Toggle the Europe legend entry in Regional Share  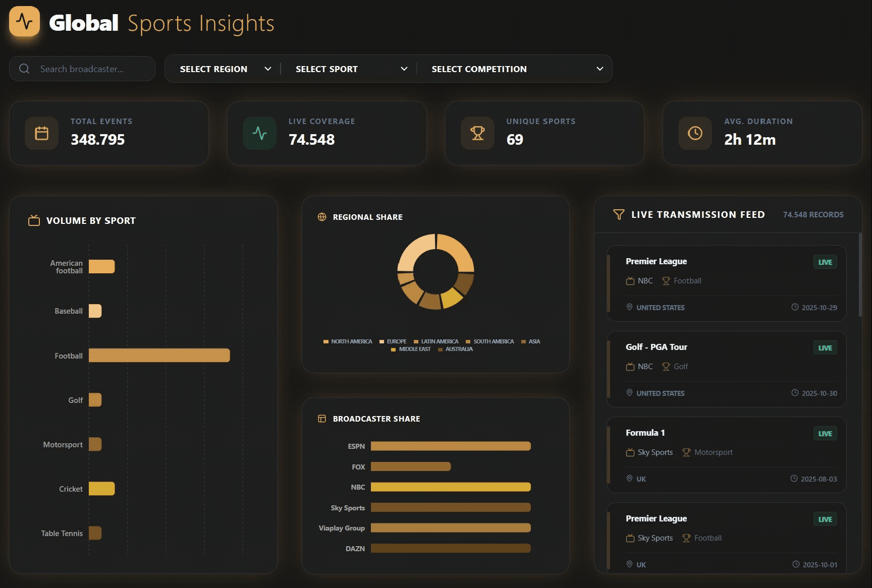tap(393, 341)
